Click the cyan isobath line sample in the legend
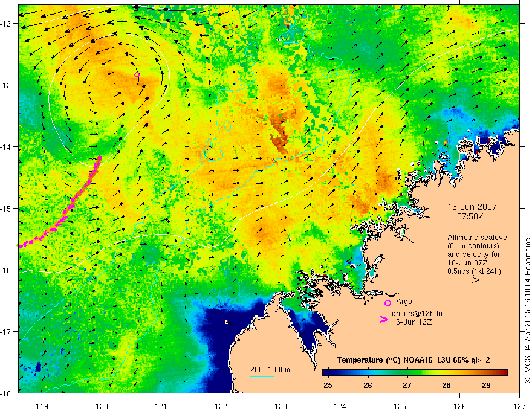 (x=262, y=376)
